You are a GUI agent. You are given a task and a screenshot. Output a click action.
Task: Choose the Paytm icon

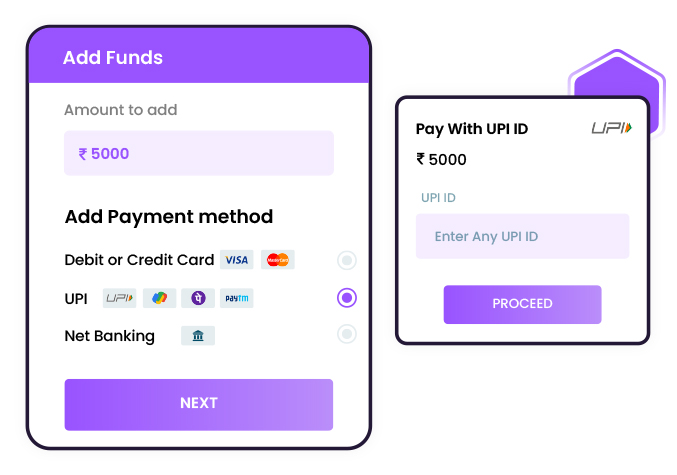pos(237,298)
